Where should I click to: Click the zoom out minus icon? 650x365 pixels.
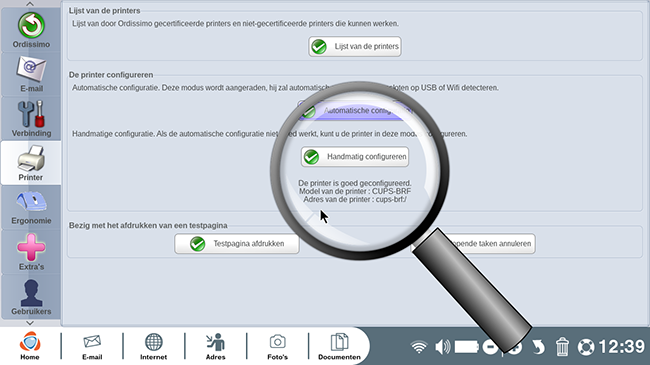point(490,347)
